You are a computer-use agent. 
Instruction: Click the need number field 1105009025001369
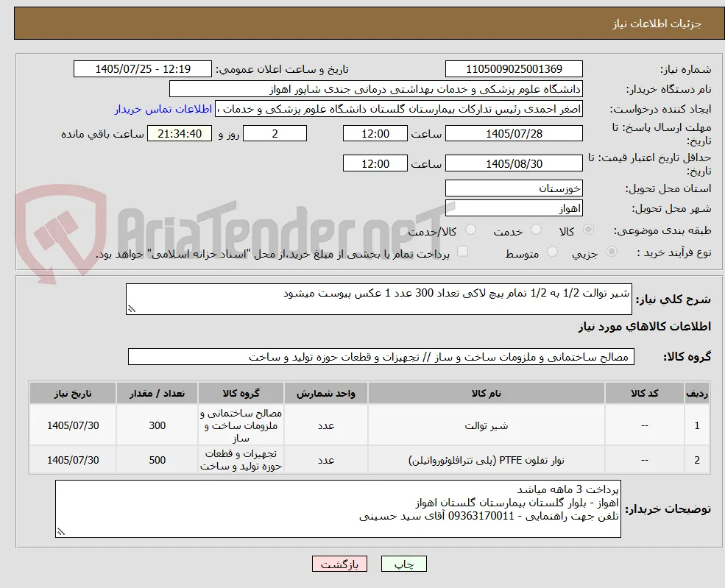click(514, 69)
